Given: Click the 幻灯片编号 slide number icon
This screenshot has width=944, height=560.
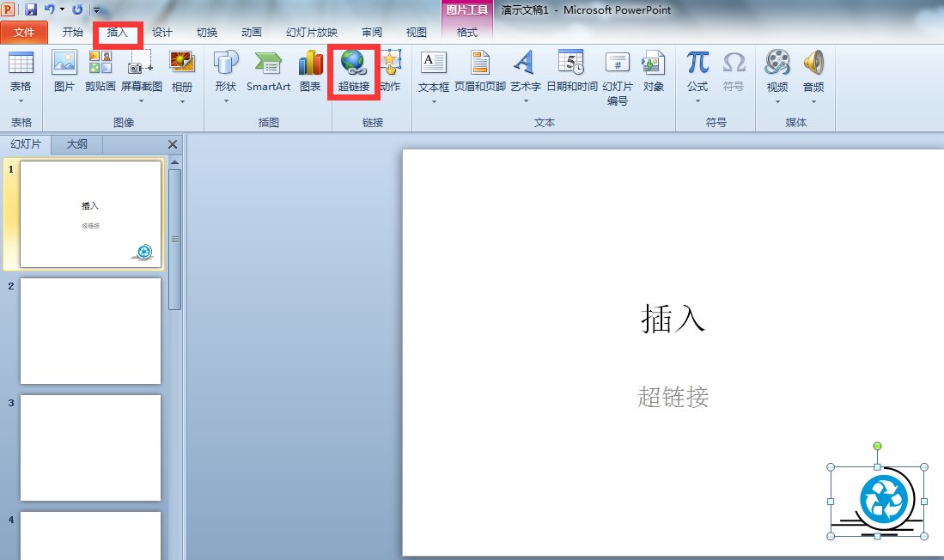Looking at the screenshot, I should coord(617,63).
